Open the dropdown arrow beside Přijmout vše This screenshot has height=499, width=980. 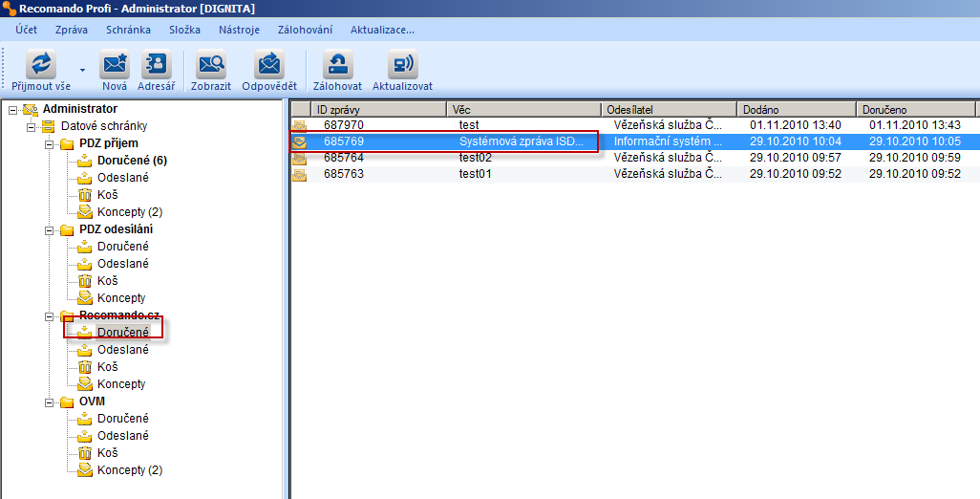click(x=82, y=70)
